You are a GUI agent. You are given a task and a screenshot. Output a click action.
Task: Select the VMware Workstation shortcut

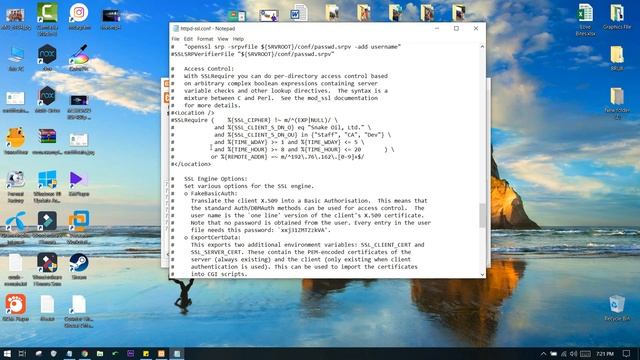pos(79,227)
